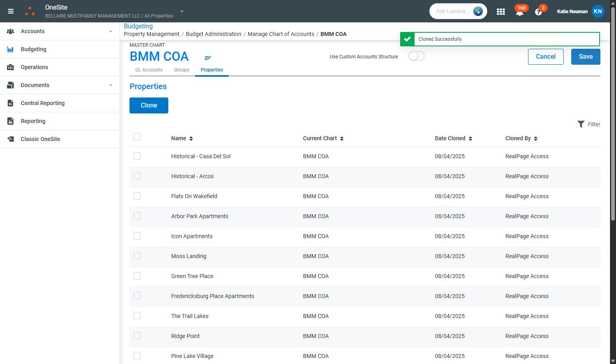
Task: Check the select-all header checkbox
Action: 137,137
